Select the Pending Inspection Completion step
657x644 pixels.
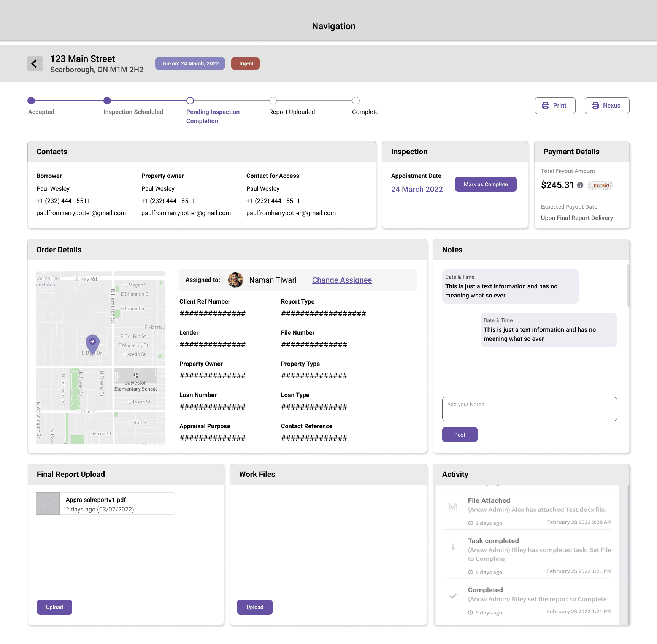pos(190,101)
